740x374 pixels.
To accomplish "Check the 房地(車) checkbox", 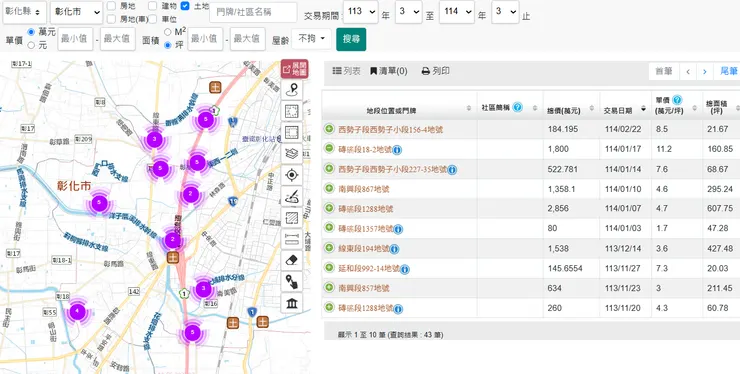I will click(x=111, y=19).
